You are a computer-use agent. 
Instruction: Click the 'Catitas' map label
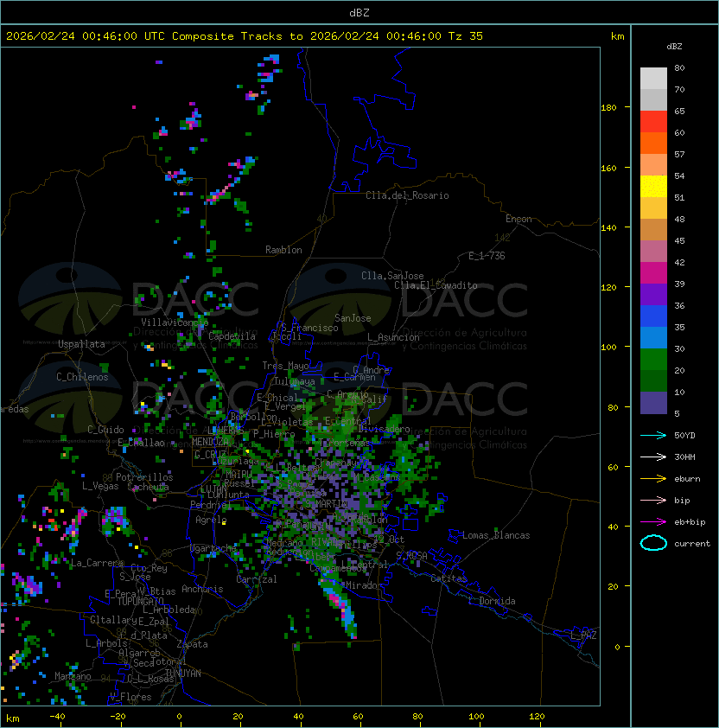point(449,578)
